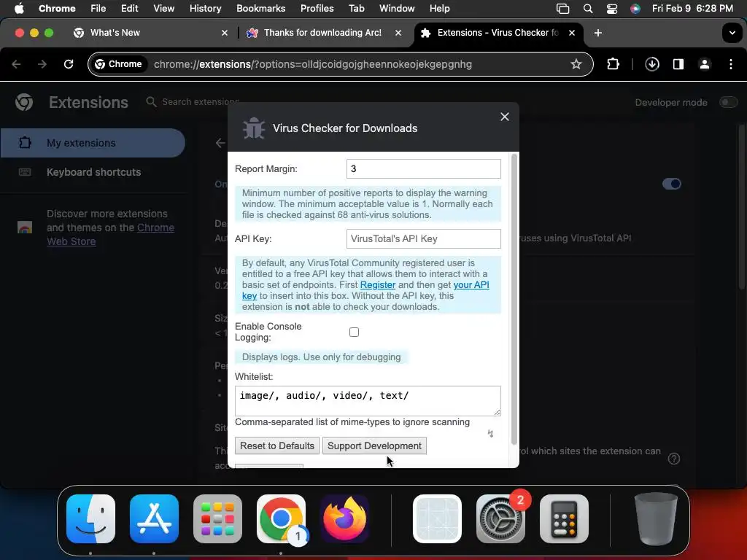Image resolution: width=747 pixels, height=560 pixels.
Task: Click Support Development button
Action: pyautogui.click(x=374, y=446)
